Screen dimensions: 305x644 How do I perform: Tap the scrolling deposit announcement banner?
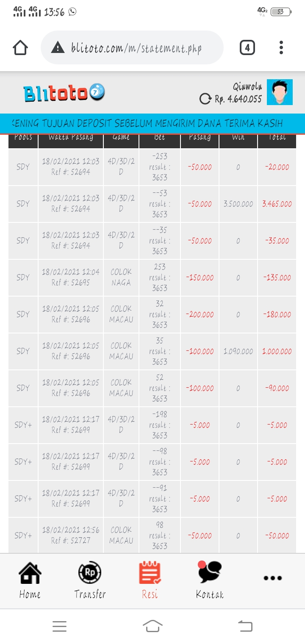(152, 123)
